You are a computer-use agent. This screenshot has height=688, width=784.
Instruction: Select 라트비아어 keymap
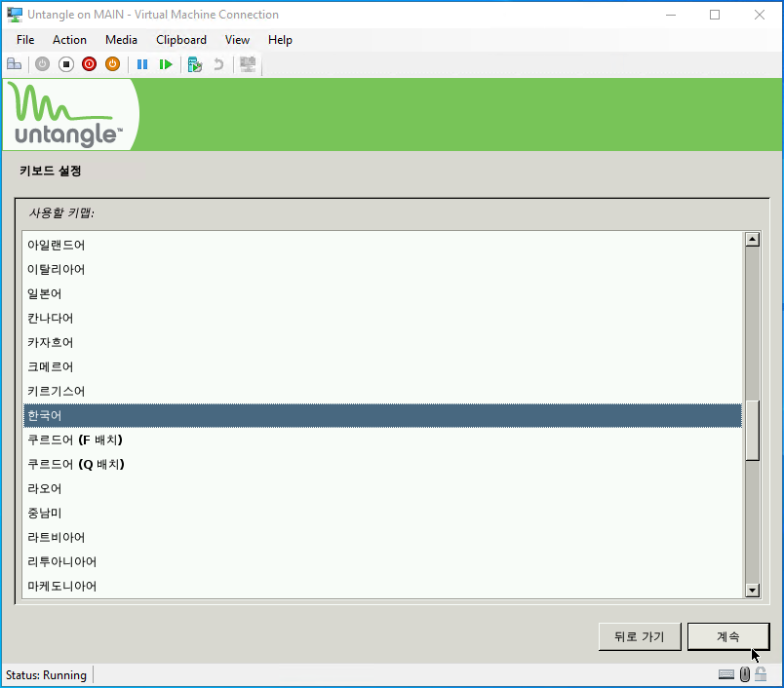coord(382,537)
